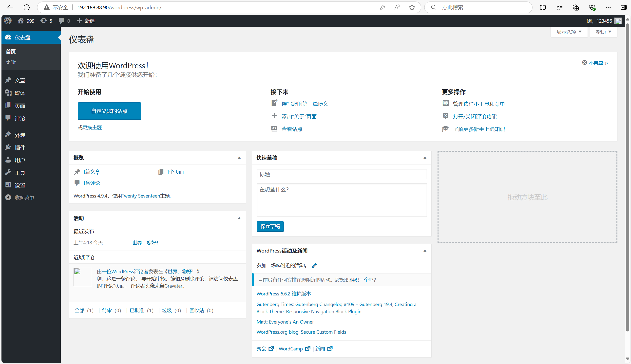Select 首页 submenu item
This screenshot has height=364, width=631.
coord(11,52)
